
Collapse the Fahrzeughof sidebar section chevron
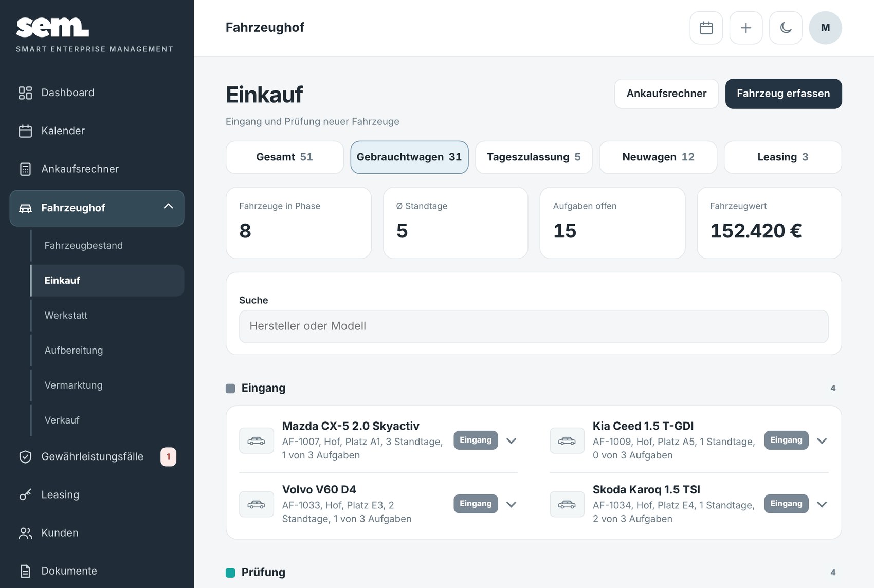click(168, 207)
